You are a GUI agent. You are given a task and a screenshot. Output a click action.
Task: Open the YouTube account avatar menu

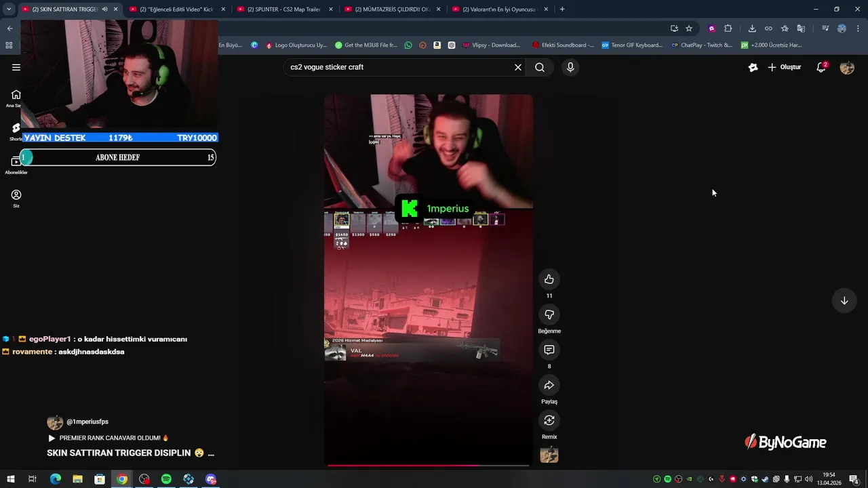(847, 67)
